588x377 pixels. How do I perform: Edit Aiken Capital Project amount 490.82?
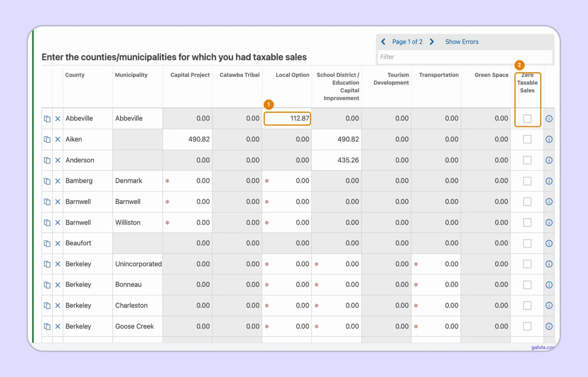click(x=188, y=139)
